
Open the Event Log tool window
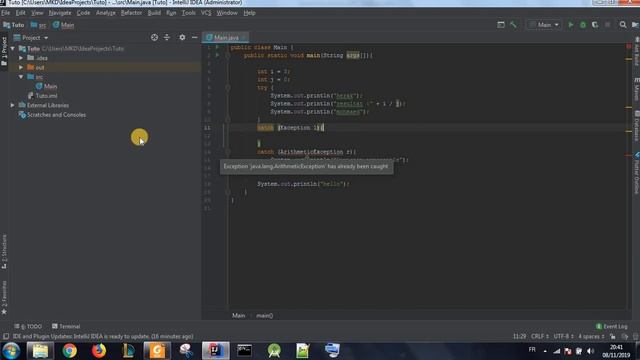(x=611, y=327)
